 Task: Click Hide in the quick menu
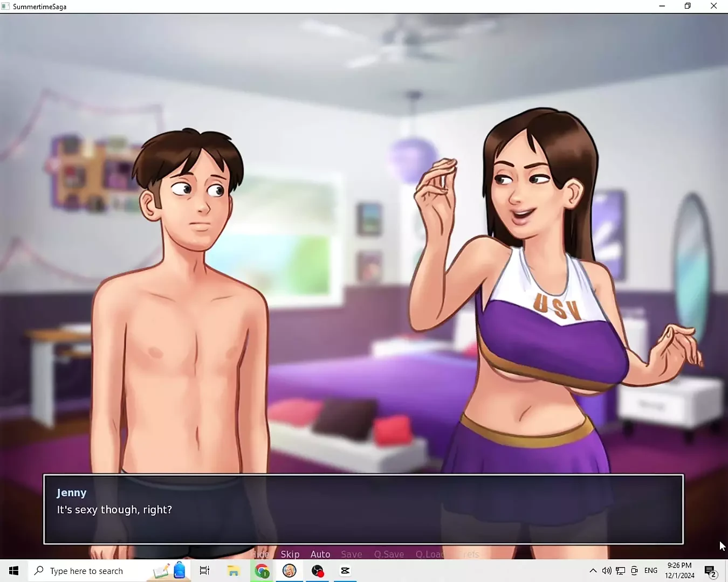tap(260, 554)
